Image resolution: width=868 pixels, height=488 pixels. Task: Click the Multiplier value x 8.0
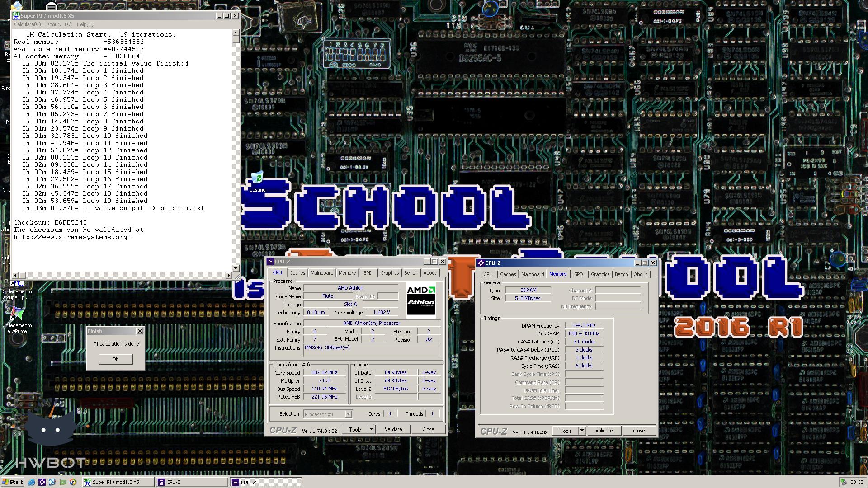324,381
